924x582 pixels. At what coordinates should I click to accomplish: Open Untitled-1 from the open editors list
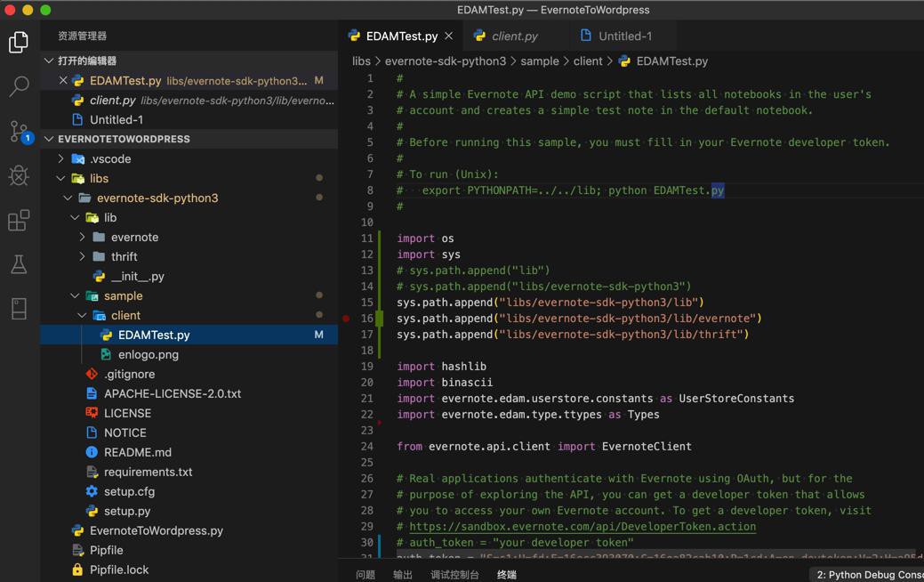pos(189,120)
